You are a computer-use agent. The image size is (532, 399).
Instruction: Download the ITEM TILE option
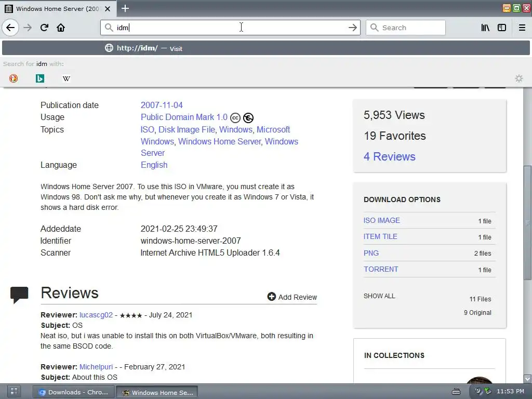click(x=380, y=236)
